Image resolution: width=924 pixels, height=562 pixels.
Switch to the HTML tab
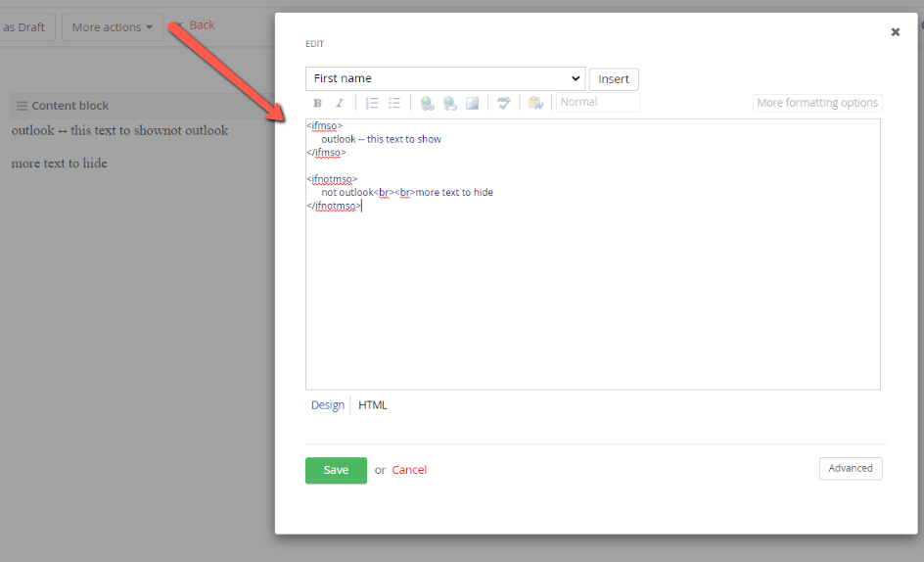(x=372, y=405)
